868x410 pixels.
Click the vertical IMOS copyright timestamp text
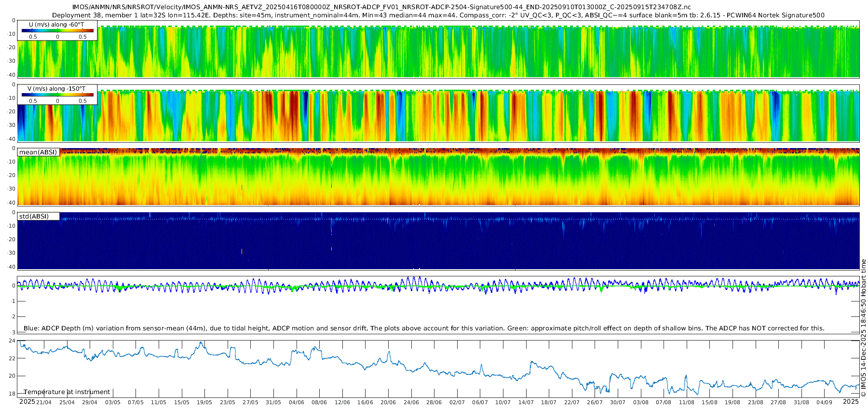coord(864,328)
